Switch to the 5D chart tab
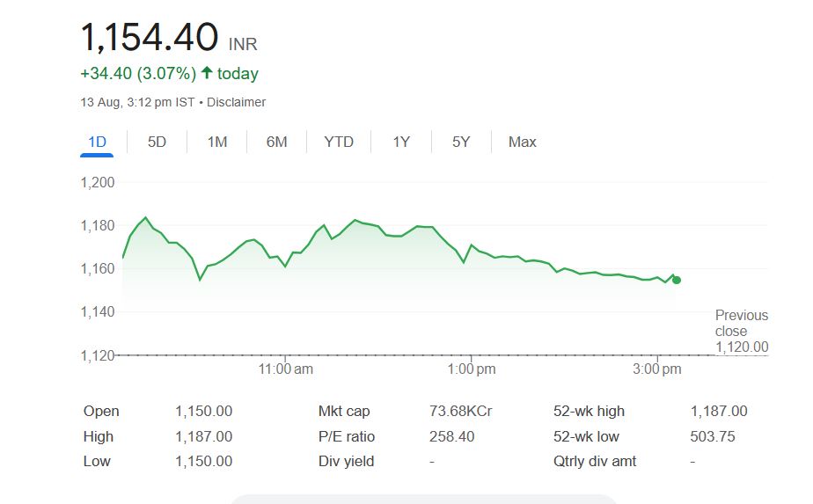Screen dimensions: 813x504 click(157, 142)
